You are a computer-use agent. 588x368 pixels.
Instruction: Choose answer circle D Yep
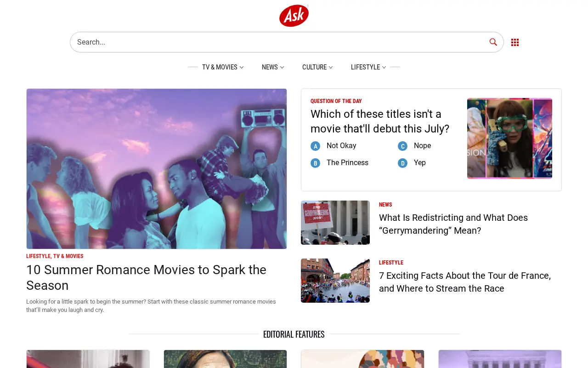pos(402,163)
